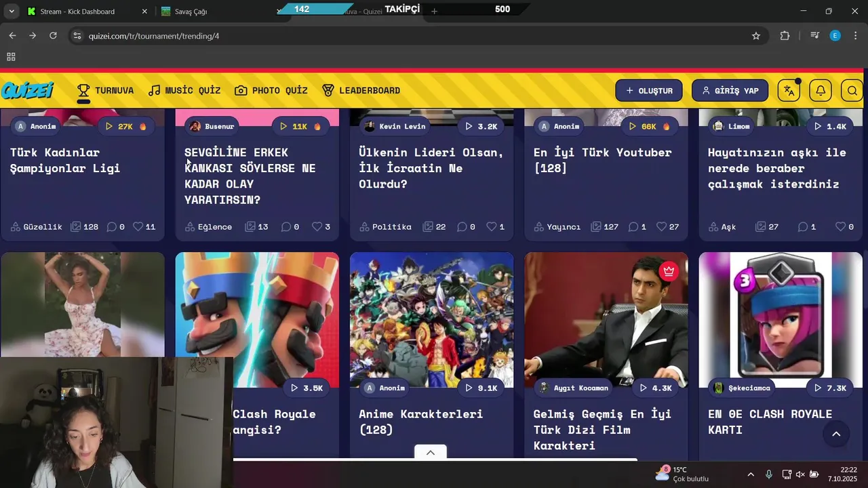Screen dimensions: 868x488
Task: Like the En İyi Türk Youtuber heart
Action: pyautogui.click(x=661, y=226)
